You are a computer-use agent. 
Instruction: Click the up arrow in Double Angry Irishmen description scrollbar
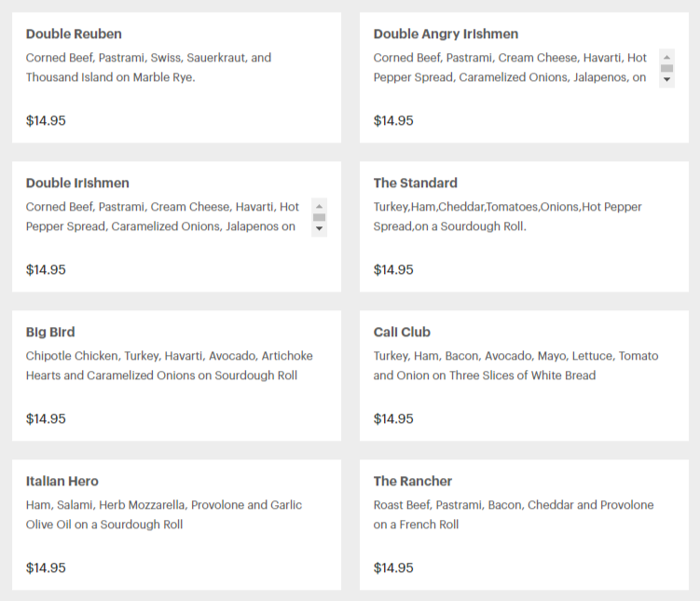pos(666,57)
